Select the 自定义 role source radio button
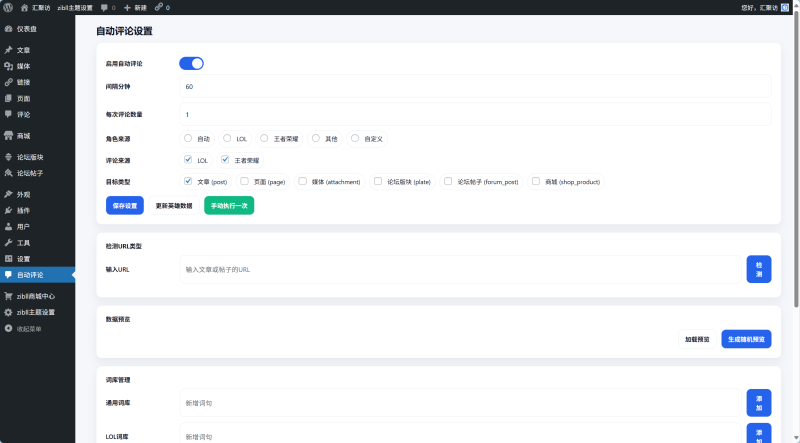This screenshot has height=443, width=800. (x=355, y=138)
